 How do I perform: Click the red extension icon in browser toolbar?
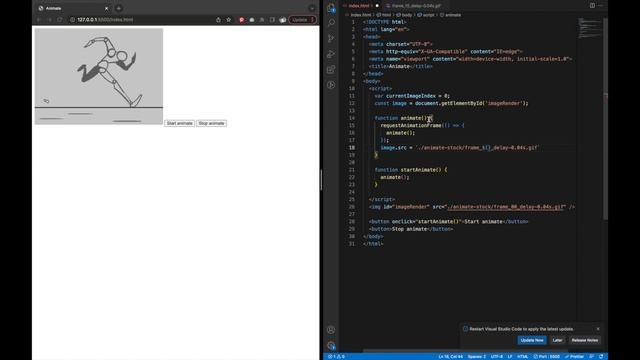tap(242, 20)
